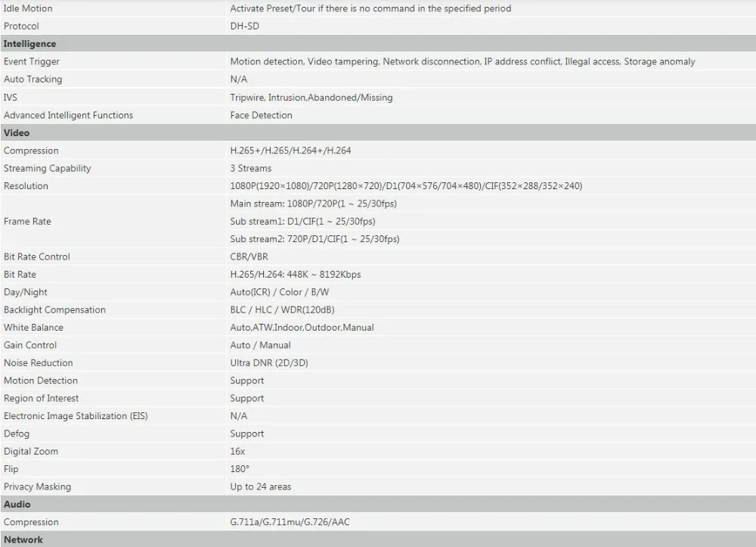
Task: Select the 1080P resolution value line
Action: (x=406, y=186)
